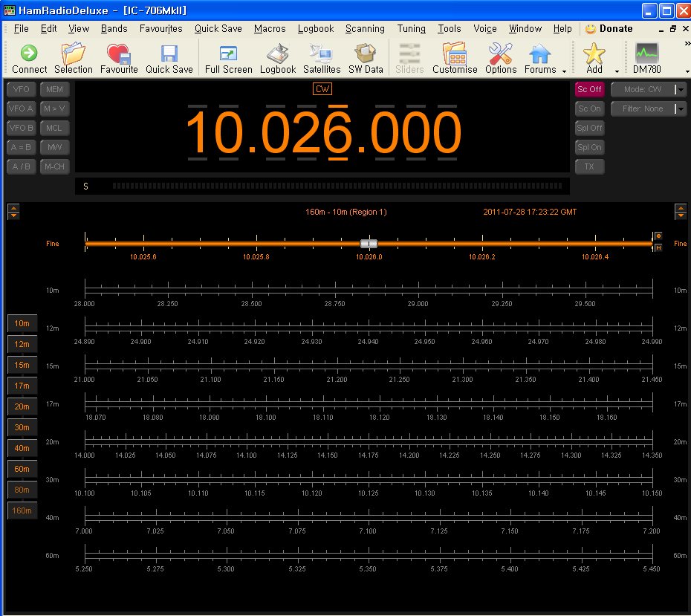The image size is (691, 616).
Task: Switch to VFO mode button
Action: click(21, 89)
